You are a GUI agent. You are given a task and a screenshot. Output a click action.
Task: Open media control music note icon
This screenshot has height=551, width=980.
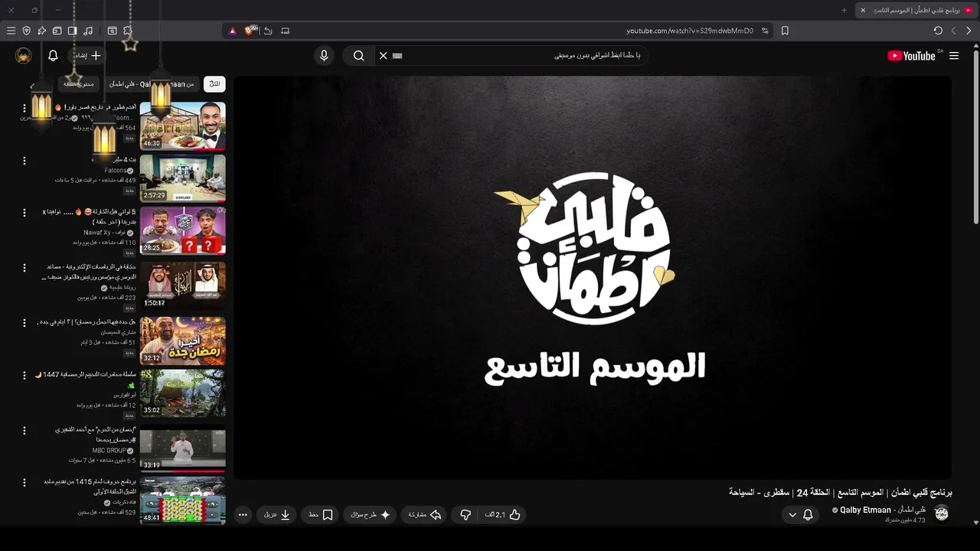pos(88,31)
